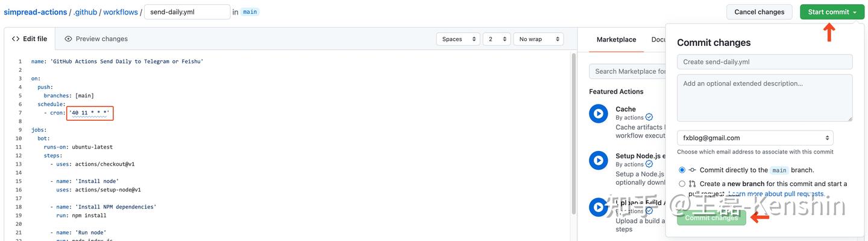Image resolution: width=868 pixels, height=241 pixels.
Task: Follow the Learn more about pull requests link
Action: 776,194
